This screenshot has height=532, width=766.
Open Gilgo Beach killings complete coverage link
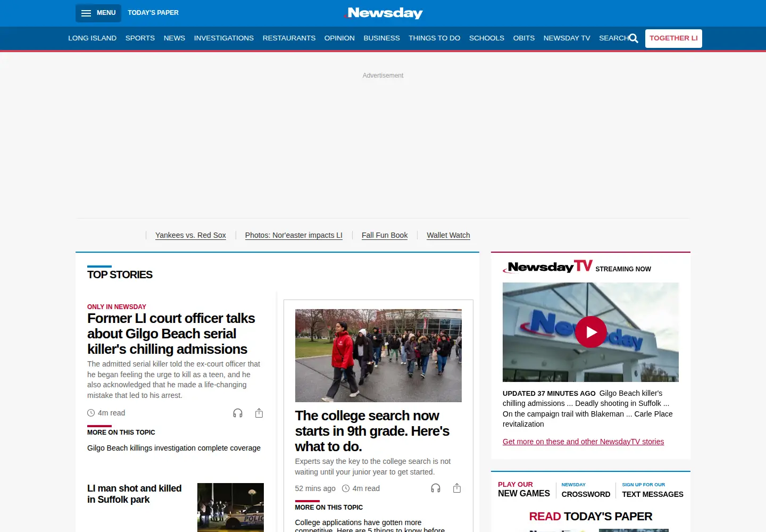coord(174,448)
